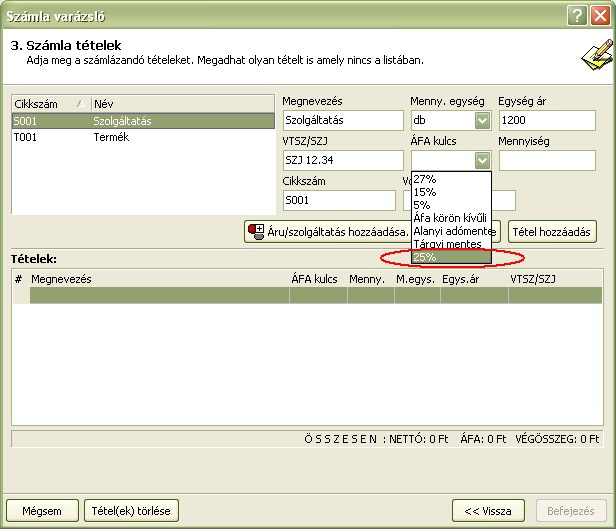Click the invoice pencil icon in header
The image size is (616, 529).
(590, 53)
